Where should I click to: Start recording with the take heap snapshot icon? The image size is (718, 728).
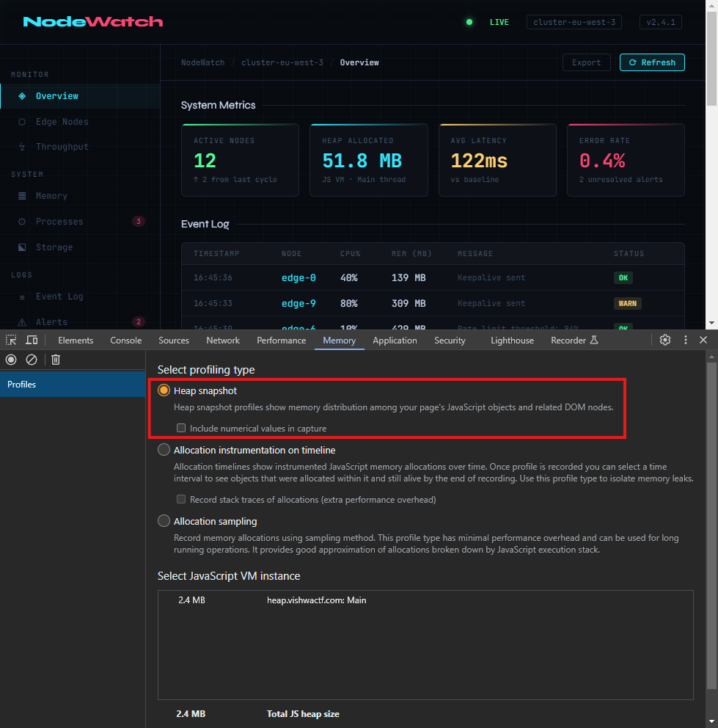point(11,360)
